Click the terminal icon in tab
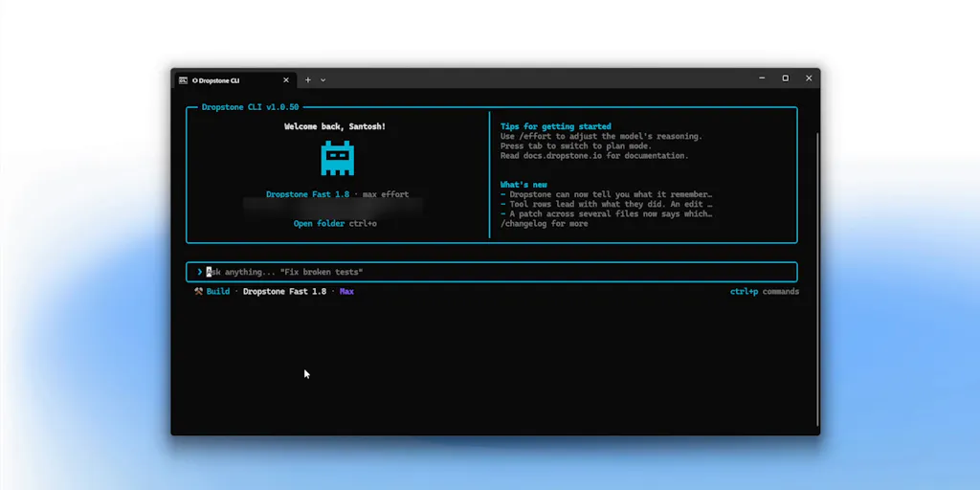Viewport: 980px width, 490px height. [x=183, y=80]
